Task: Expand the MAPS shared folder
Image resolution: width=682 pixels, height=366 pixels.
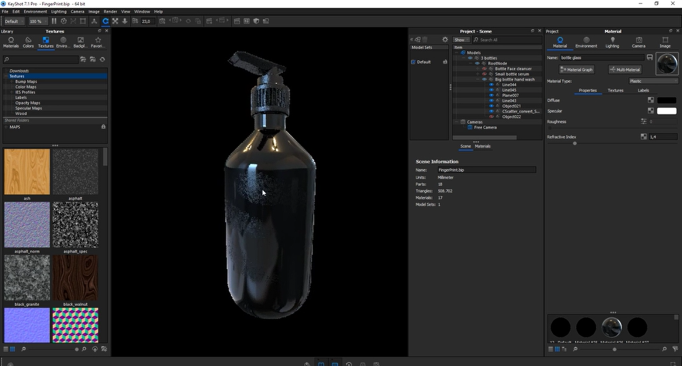Action: (6, 127)
